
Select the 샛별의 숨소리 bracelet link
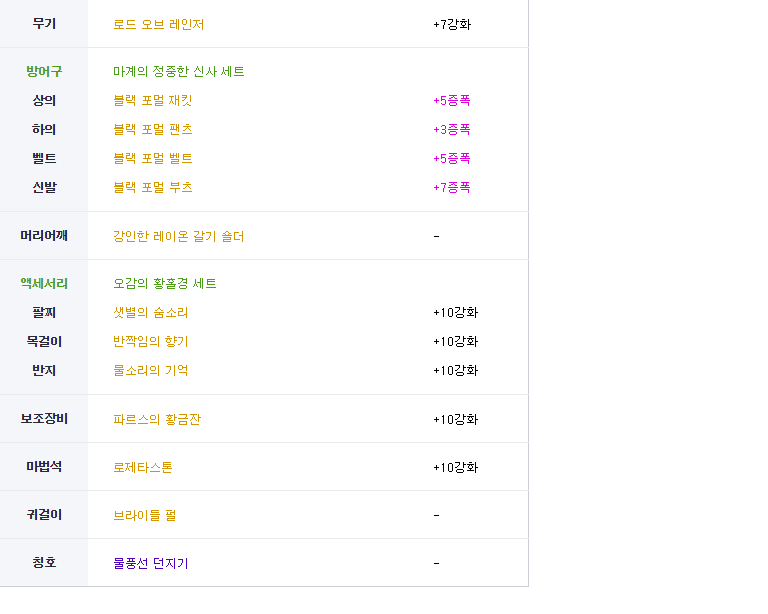pos(151,313)
